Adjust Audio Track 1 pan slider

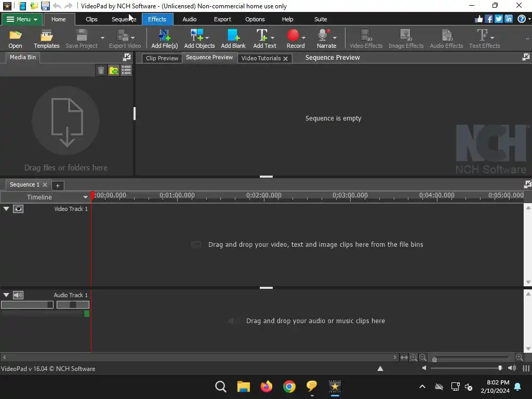[73, 304]
